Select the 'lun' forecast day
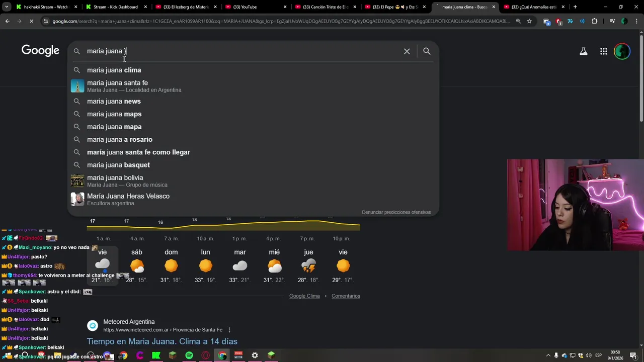Image resolution: width=644 pixels, height=362 pixels. click(205, 265)
